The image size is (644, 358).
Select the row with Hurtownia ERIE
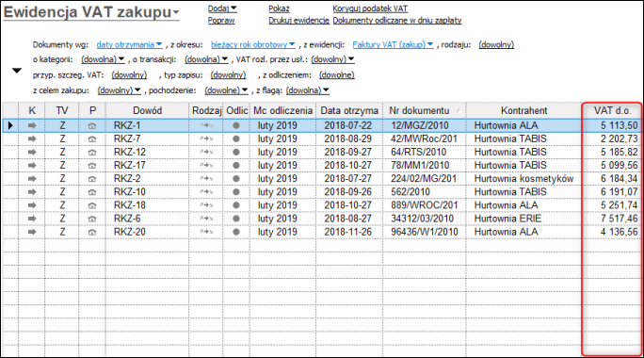(x=322, y=219)
